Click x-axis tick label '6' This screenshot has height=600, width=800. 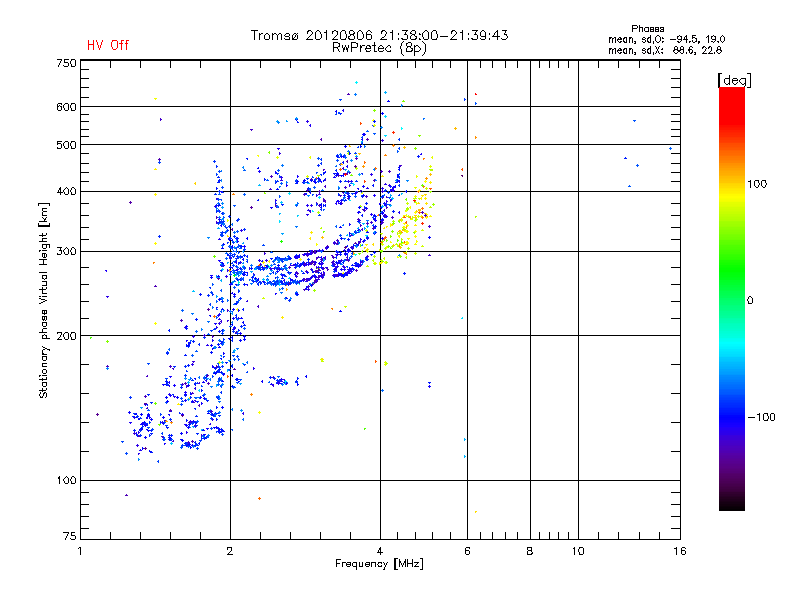467,551
